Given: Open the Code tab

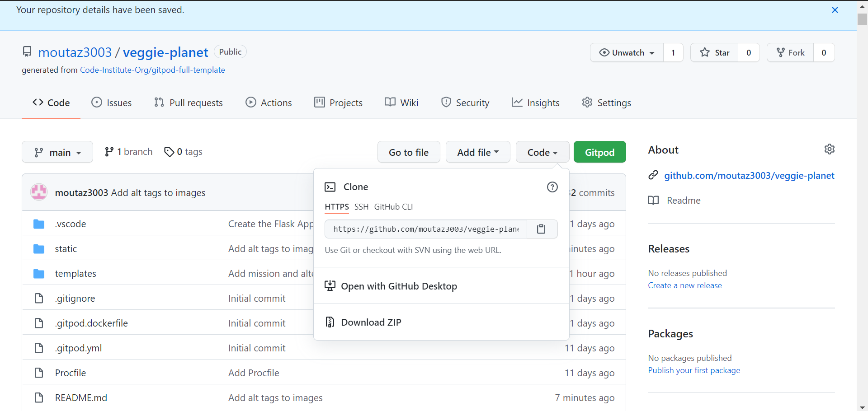Looking at the screenshot, I should (51, 103).
